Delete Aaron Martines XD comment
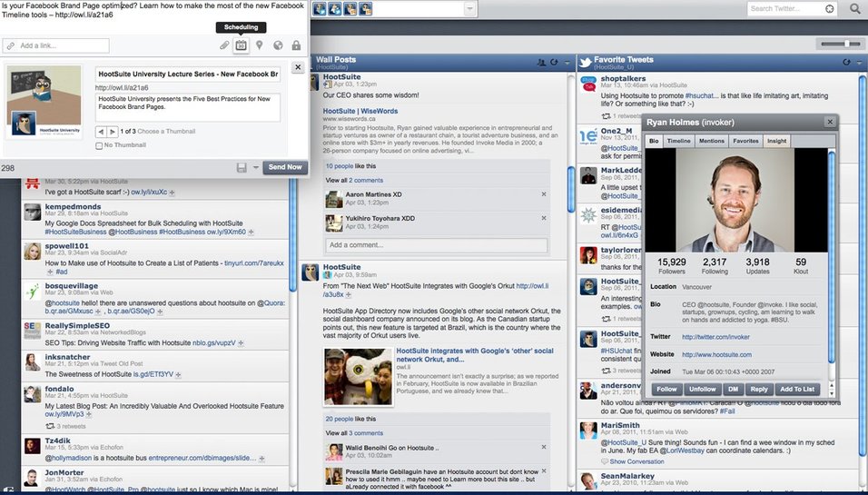The height and width of the screenshot is (495, 868). 544,194
